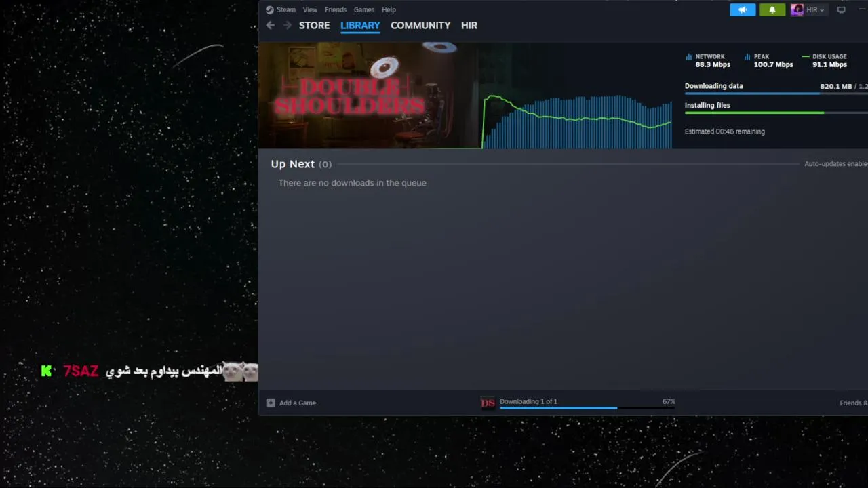Open the Downloading 1 of 1 status
868x488 pixels.
tap(528, 401)
